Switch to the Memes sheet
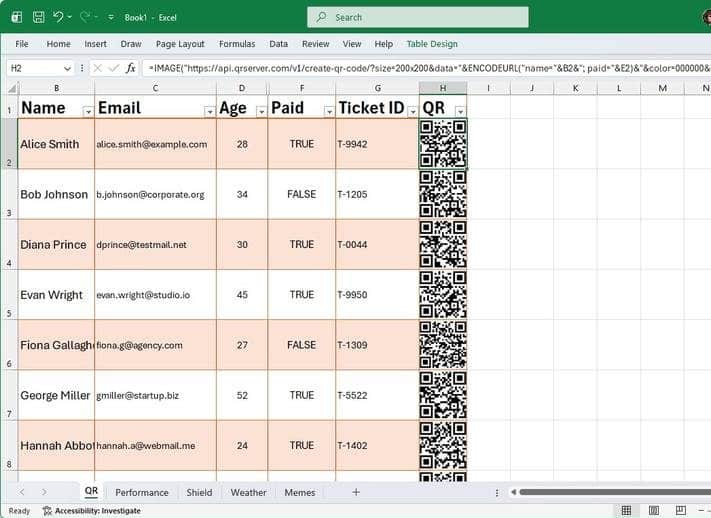The width and height of the screenshot is (711, 518). pos(300,492)
